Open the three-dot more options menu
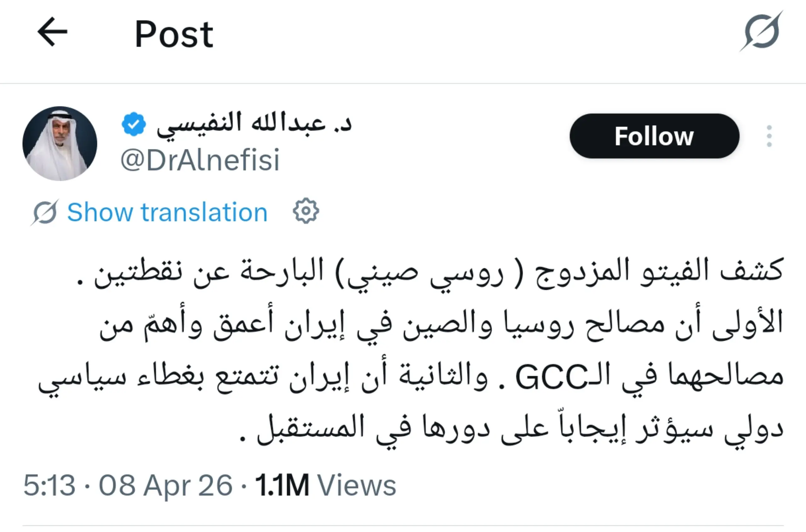 [x=769, y=136]
